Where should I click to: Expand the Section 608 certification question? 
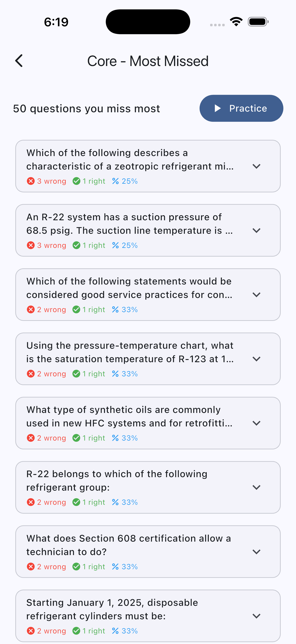pos(256,552)
